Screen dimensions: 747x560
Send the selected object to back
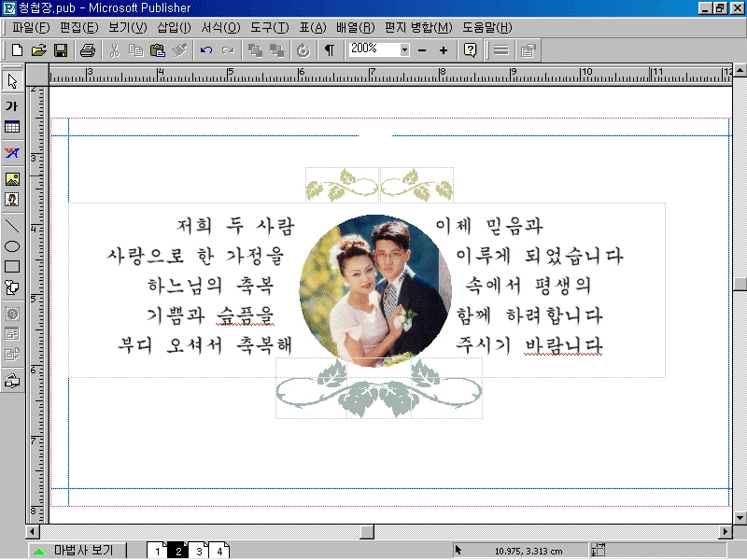point(276,50)
